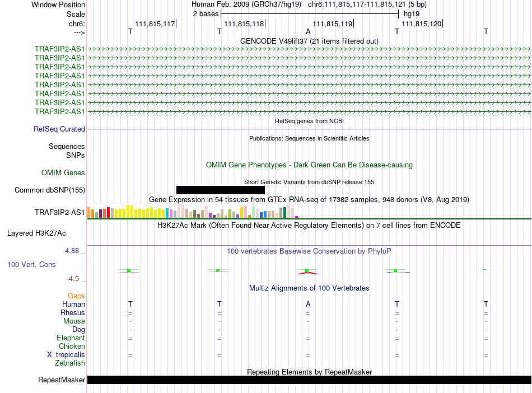Viewport: 532px width, 393px height.
Task: Click the bottommost TRAF3IP2-AS1 GENCODE transcript label
Action: coord(60,111)
